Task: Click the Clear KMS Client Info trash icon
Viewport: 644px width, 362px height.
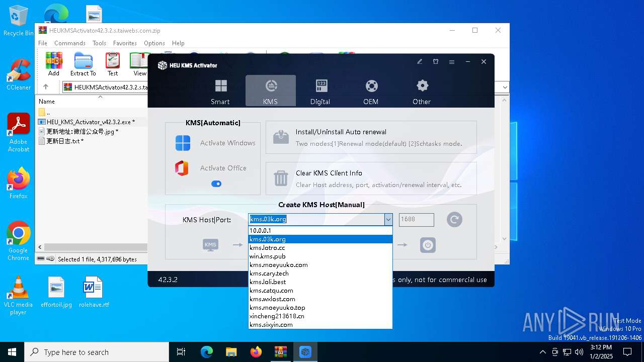Action: 281,178
